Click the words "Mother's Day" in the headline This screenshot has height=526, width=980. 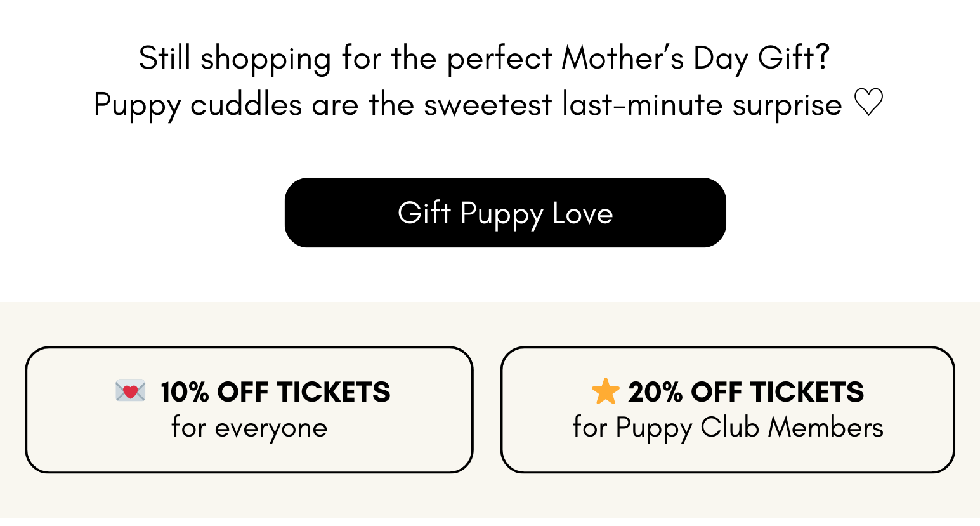pos(655,58)
